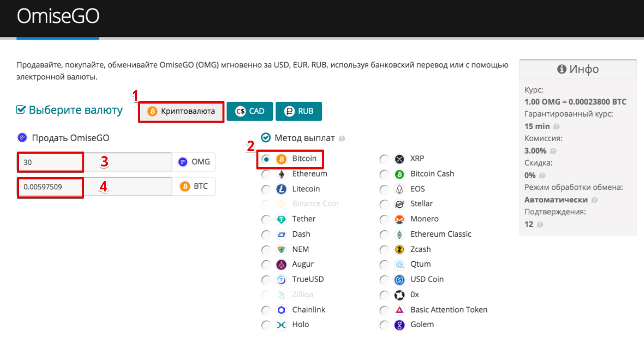Click the help icon next to 0% discount
This screenshot has height=339, width=644.
pos(542,175)
